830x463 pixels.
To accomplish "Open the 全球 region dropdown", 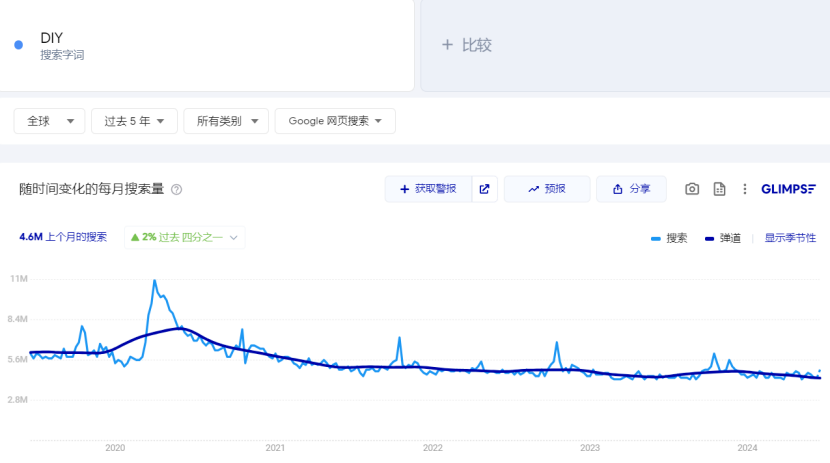I will pos(49,121).
